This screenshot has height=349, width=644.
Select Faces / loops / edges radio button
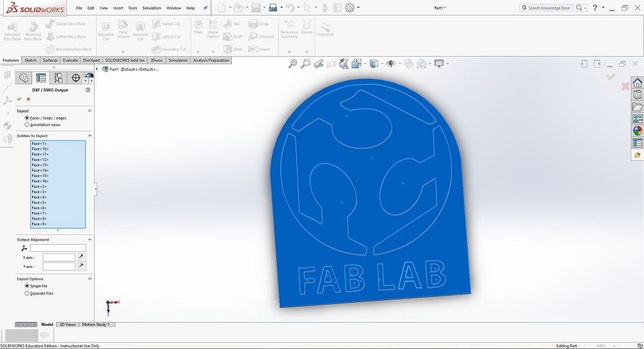pos(27,118)
